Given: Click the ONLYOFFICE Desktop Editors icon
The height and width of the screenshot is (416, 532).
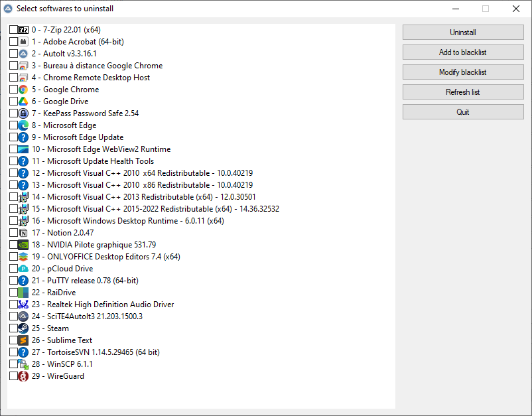Looking at the screenshot, I should click(x=23, y=257).
